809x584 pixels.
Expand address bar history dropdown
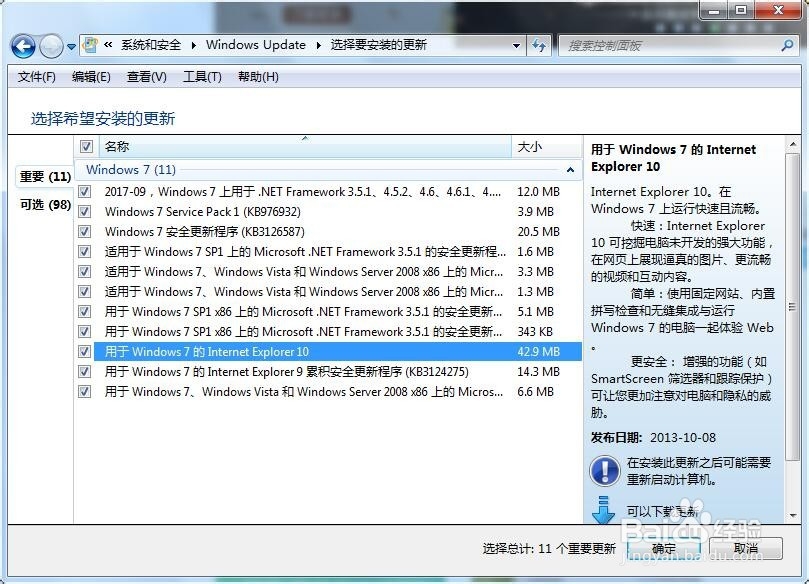516,46
